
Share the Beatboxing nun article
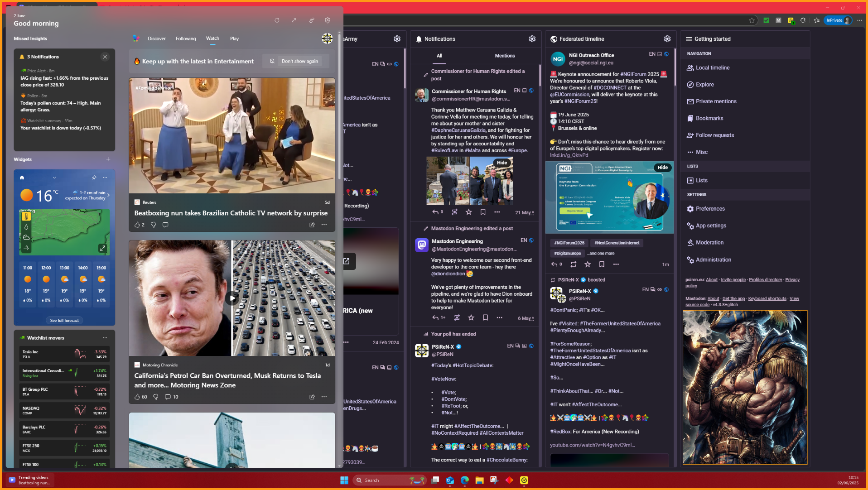[x=312, y=225]
